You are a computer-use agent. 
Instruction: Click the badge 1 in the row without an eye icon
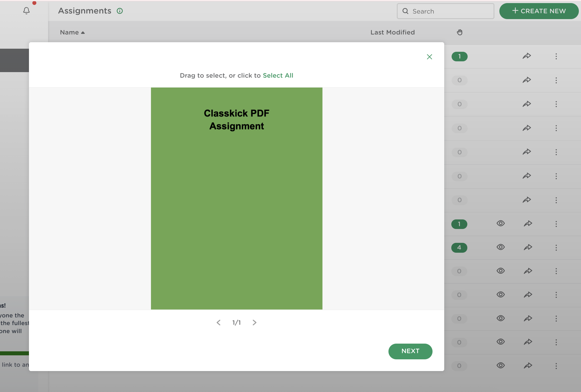point(460,56)
